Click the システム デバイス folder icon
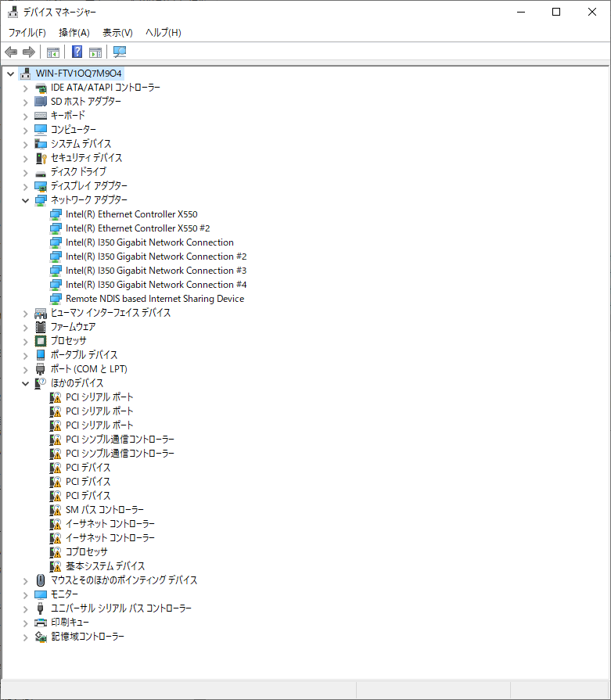611x700 pixels. click(41, 144)
